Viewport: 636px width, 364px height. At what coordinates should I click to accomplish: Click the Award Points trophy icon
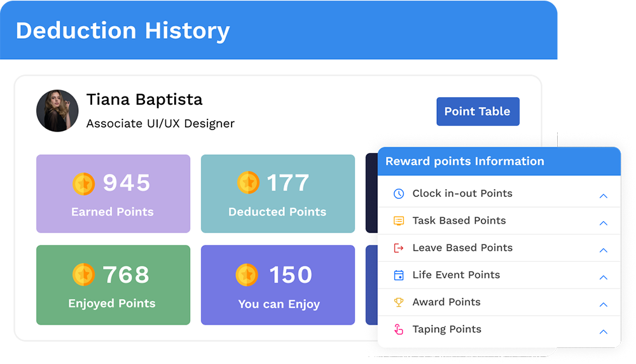[x=399, y=302]
